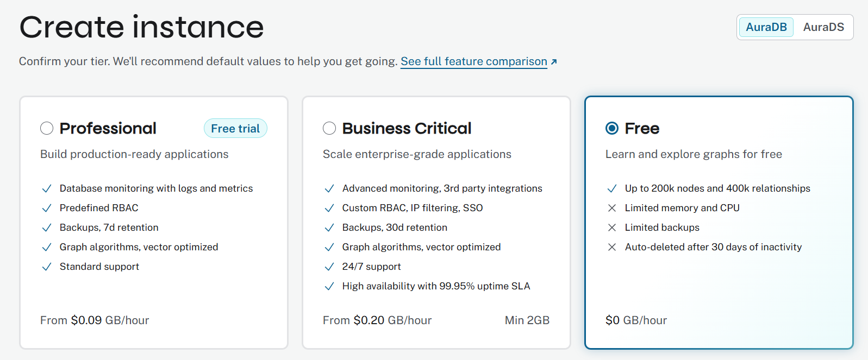Select the Business Critical tier radio button

click(329, 128)
